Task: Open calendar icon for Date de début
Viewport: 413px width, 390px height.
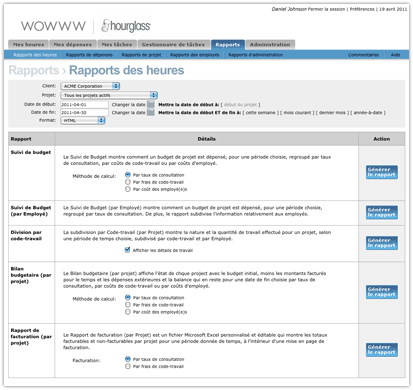Action: coord(151,105)
